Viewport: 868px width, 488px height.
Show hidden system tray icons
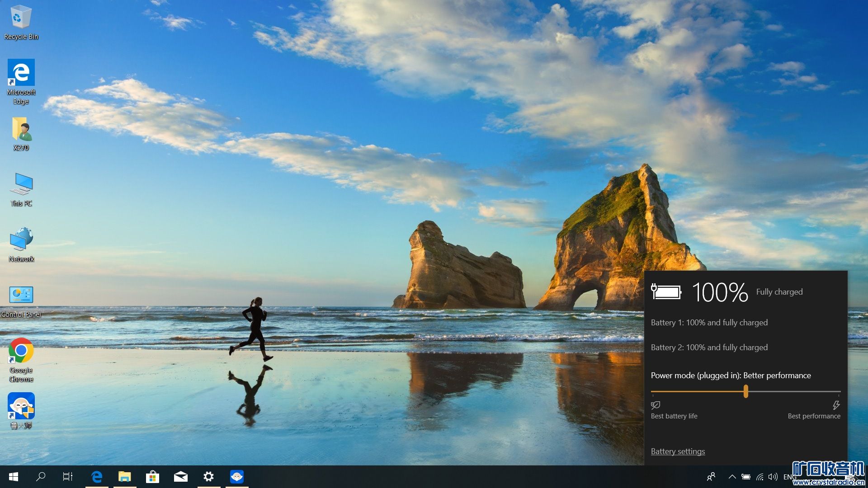tap(732, 477)
